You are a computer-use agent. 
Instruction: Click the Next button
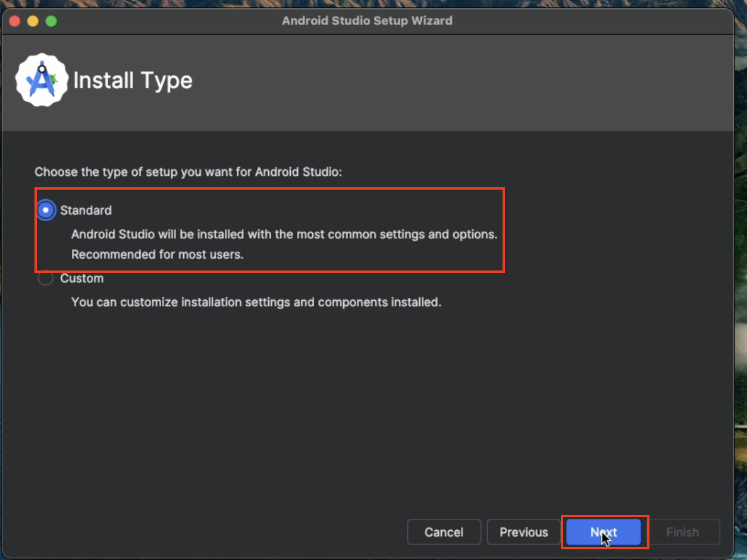pyautogui.click(x=603, y=532)
